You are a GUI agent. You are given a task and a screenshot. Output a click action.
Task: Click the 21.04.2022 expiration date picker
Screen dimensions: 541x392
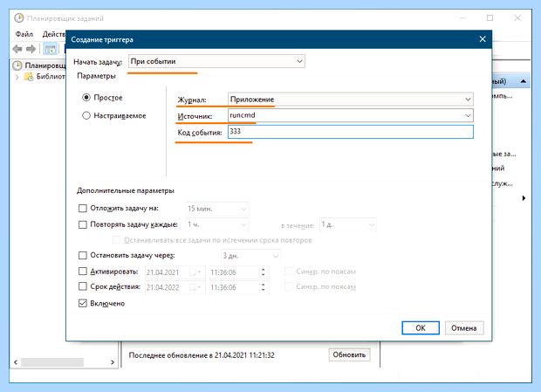click(x=175, y=287)
